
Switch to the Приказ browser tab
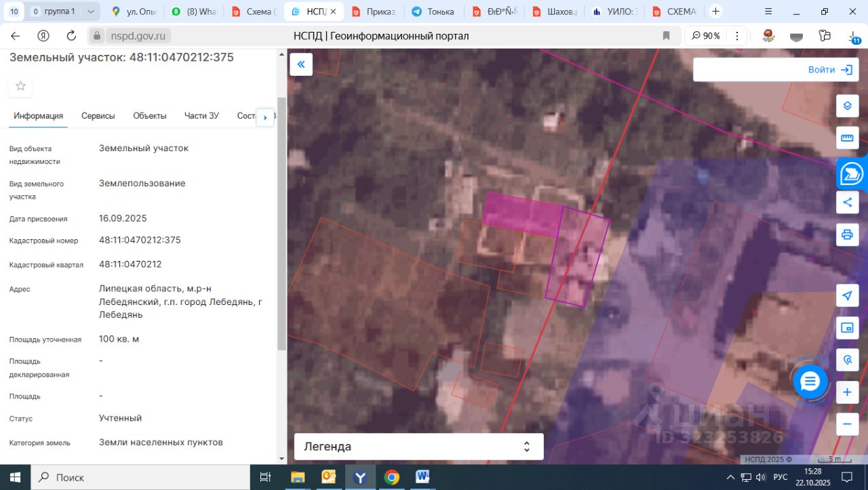click(373, 12)
